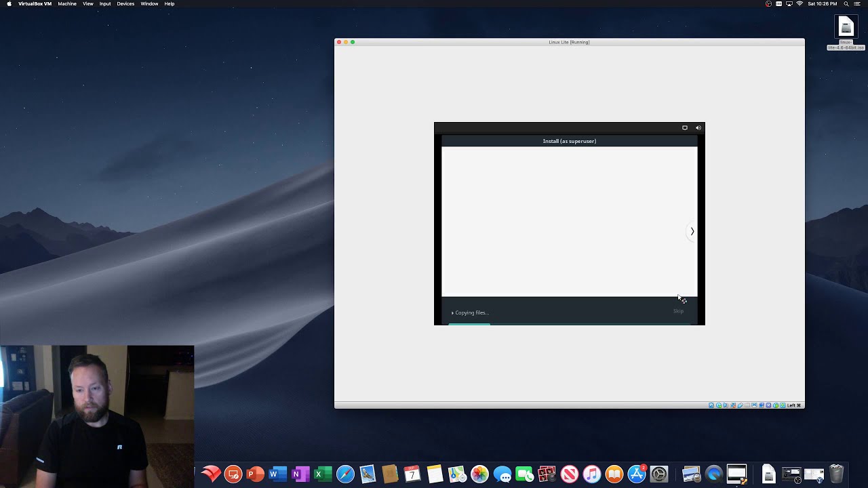Open the Window menu

point(149,4)
